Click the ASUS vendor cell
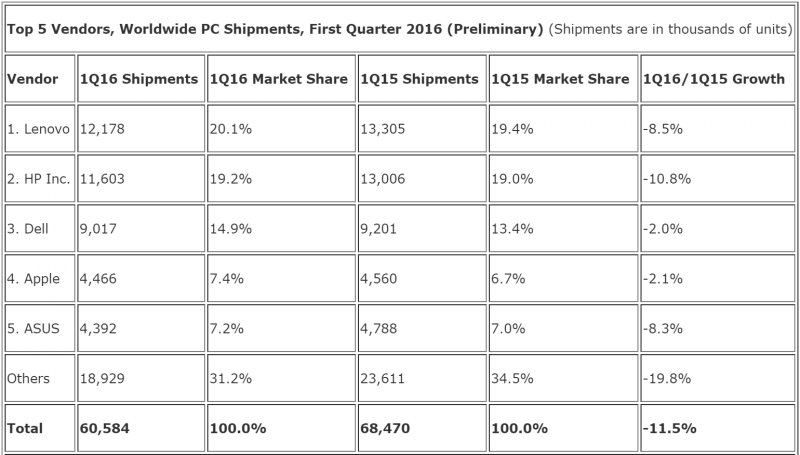800x455 pixels. click(x=33, y=329)
